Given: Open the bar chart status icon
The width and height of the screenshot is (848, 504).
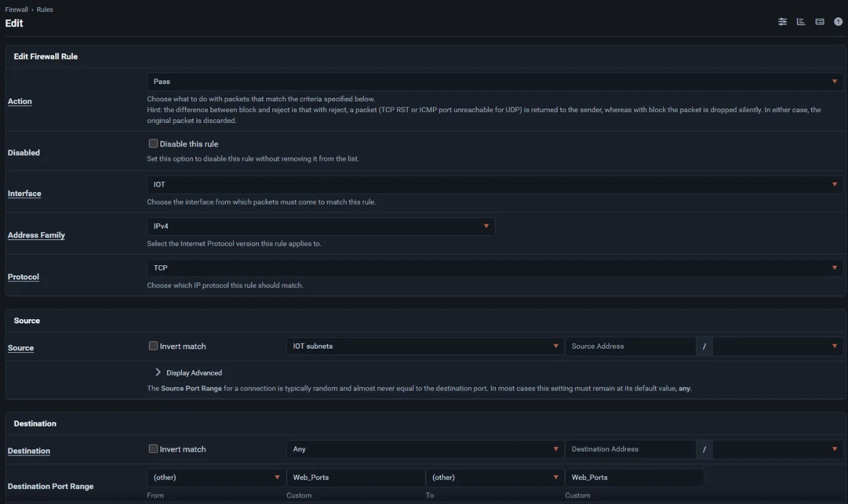Looking at the screenshot, I should coord(801,22).
